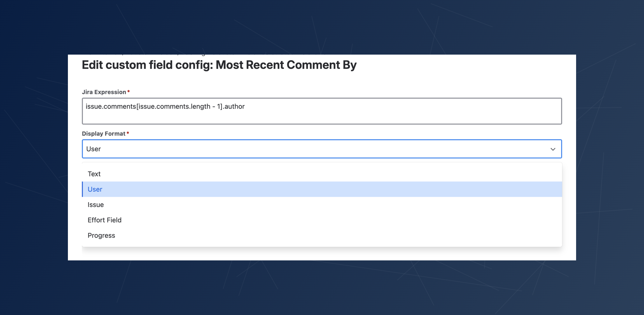This screenshot has height=315, width=644.
Task: Pick Issue from the format list
Action: [96, 205]
